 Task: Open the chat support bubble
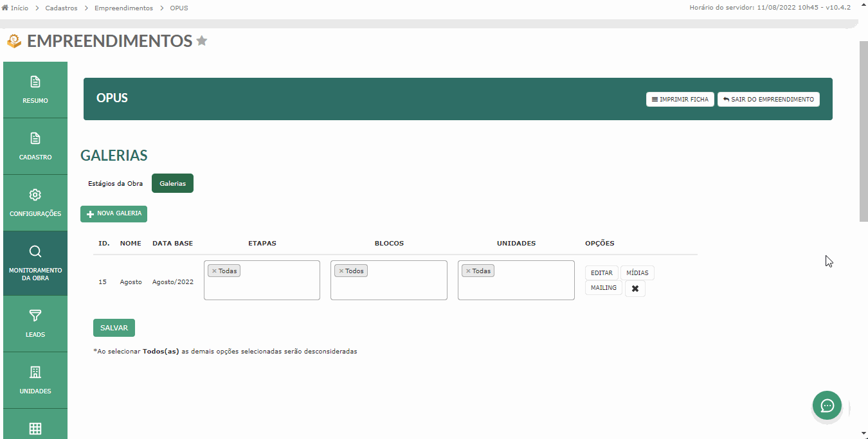pyautogui.click(x=827, y=406)
